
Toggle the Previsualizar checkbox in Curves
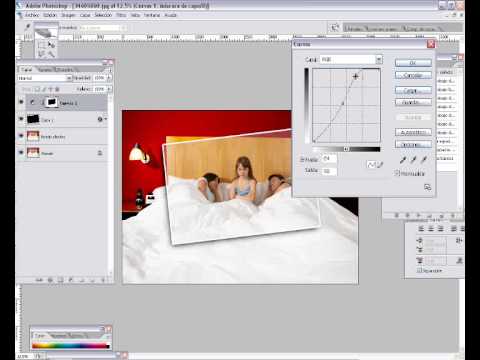tap(397, 173)
